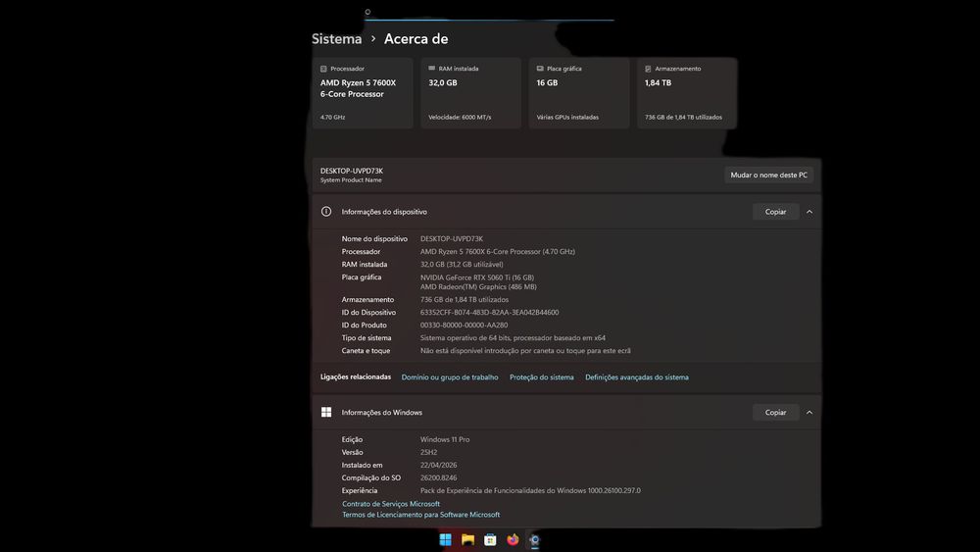The image size is (980, 552).
Task: Click the ID do Dispositivo value
Action: 489,313
